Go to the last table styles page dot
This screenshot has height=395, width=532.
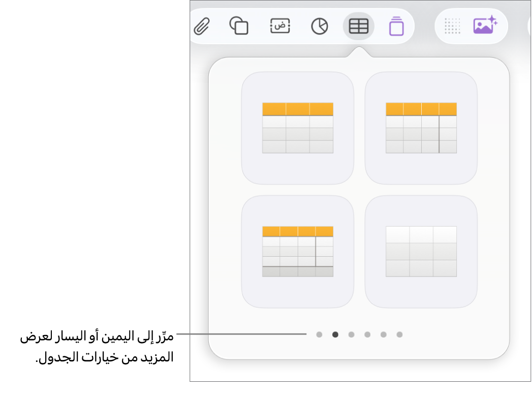pyautogui.click(x=400, y=335)
